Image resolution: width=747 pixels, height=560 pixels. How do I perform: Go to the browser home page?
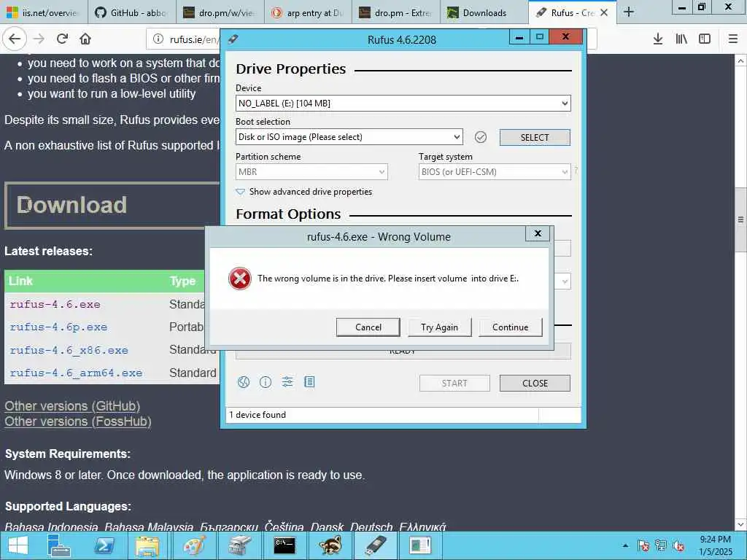[x=85, y=39]
